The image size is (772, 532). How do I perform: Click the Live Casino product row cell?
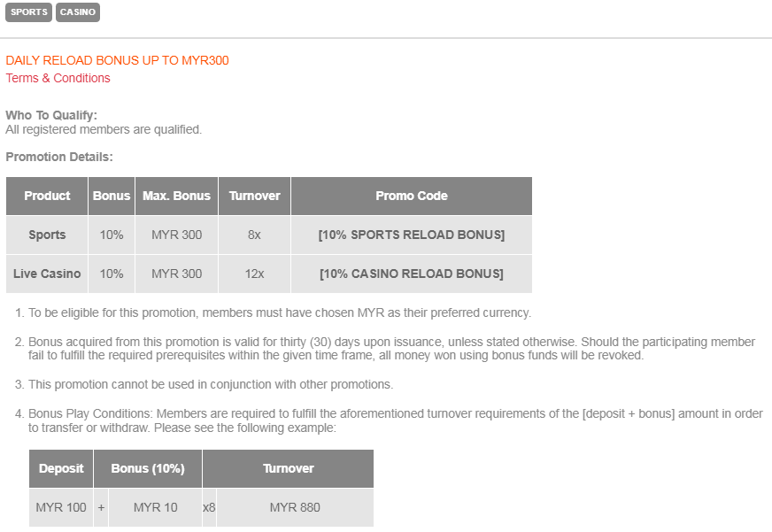point(48,274)
